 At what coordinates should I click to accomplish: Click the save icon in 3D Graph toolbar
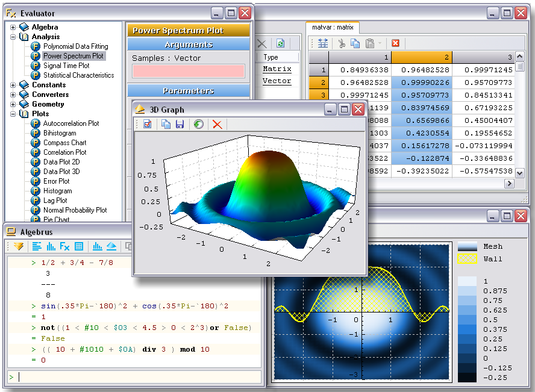(x=180, y=124)
